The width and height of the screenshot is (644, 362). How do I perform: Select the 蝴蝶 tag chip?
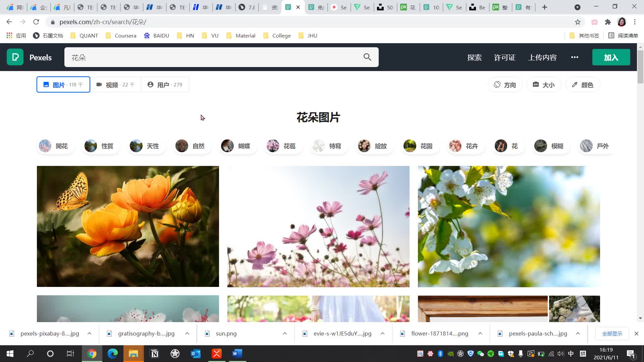[x=237, y=146]
